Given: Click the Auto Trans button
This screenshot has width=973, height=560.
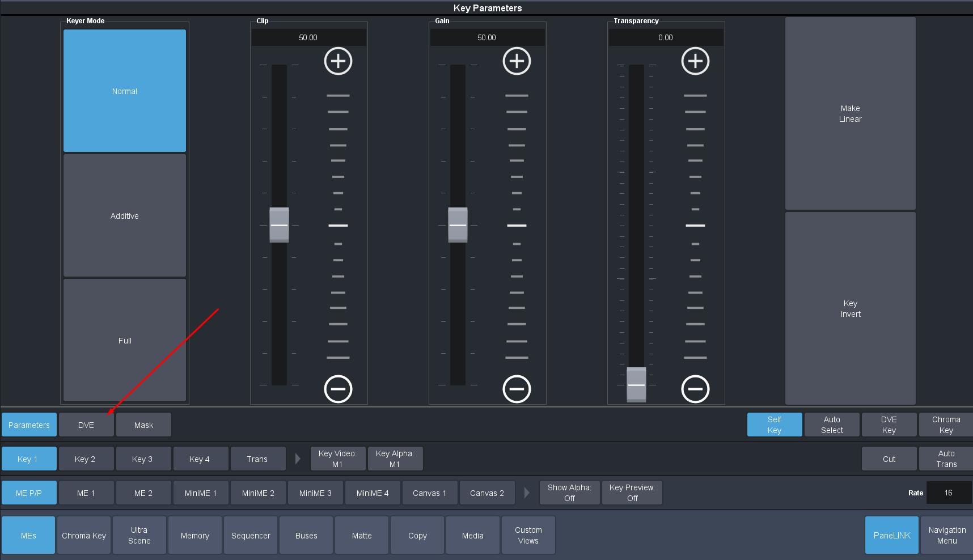Looking at the screenshot, I should pyautogui.click(x=946, y=459).
